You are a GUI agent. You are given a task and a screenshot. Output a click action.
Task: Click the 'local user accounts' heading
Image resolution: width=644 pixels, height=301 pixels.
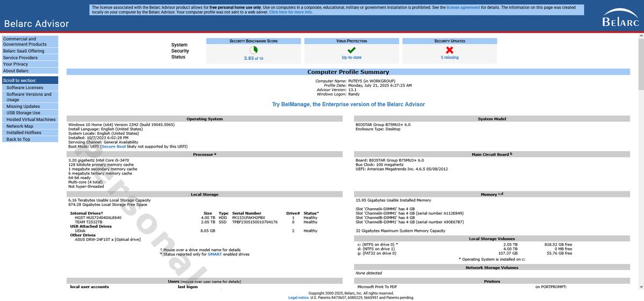(x=90, y=287)
